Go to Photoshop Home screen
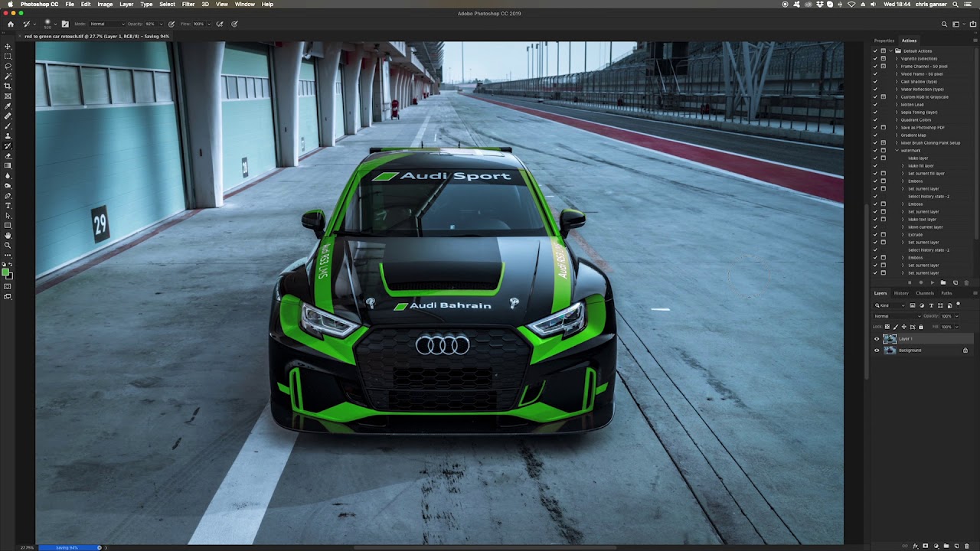 pyautogui.click(x=11, y=24)
